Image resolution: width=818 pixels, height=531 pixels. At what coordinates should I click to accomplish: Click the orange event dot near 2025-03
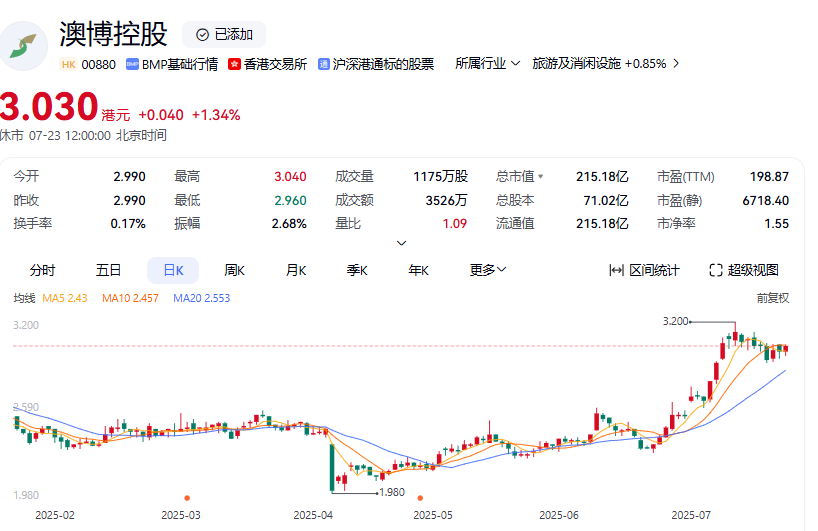click(x=187, y=498)
